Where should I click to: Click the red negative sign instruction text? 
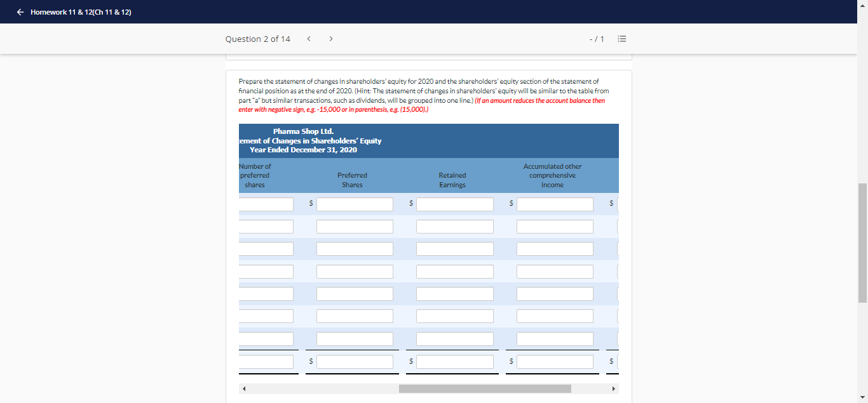tap(421, 105)
